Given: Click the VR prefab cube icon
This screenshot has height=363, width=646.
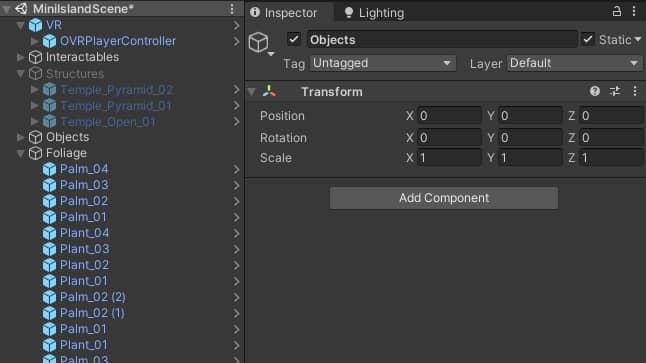Looking at the screenshot, I should point(35,25).
